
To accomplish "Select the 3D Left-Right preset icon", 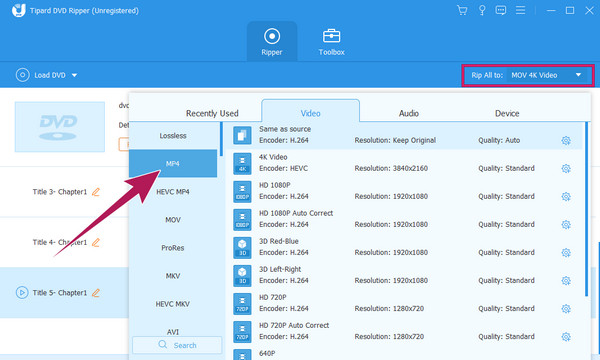I will 242,276.
